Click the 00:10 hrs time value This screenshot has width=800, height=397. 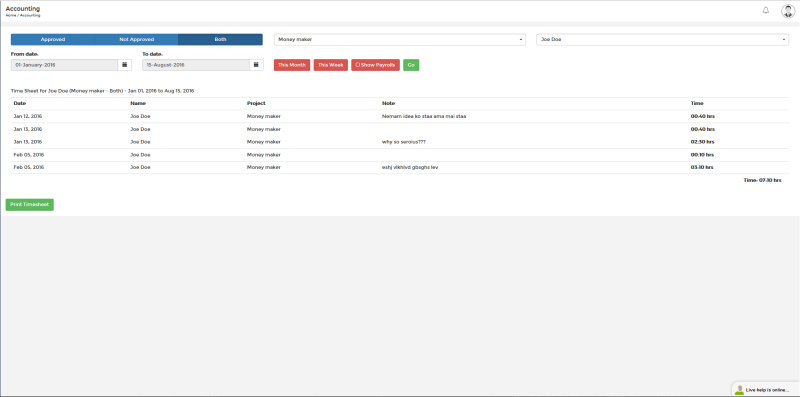tap(703, 155)
